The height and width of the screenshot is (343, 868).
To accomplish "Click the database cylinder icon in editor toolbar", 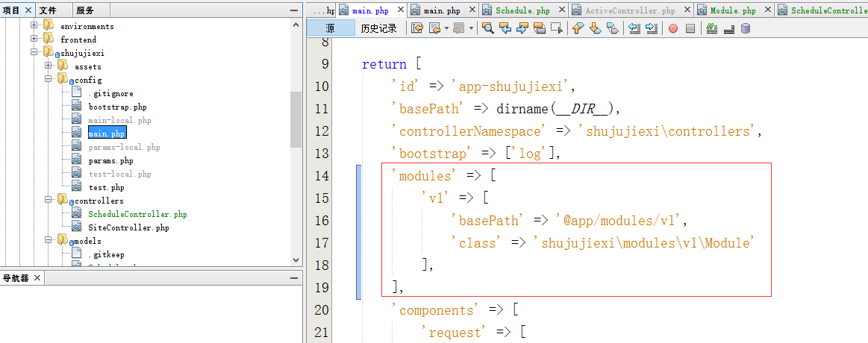I will pyautogui.click(x=746, y=28).
